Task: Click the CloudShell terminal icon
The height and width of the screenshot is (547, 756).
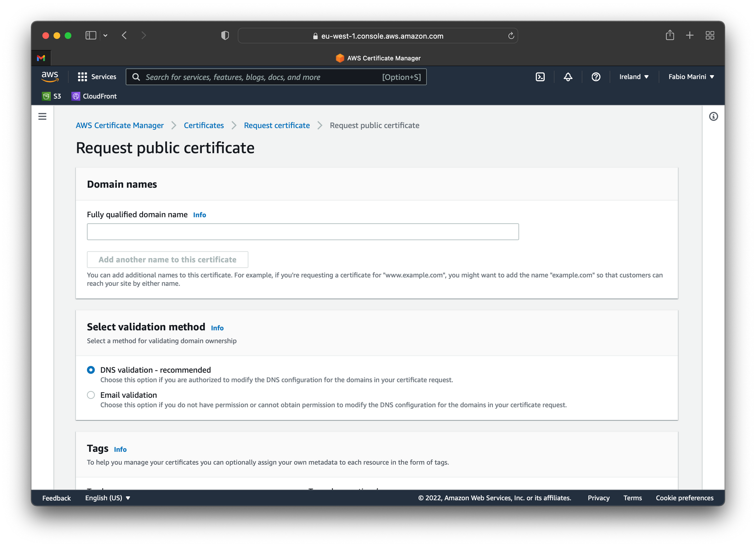Action: pyautogui.click(x=541, y=77)
